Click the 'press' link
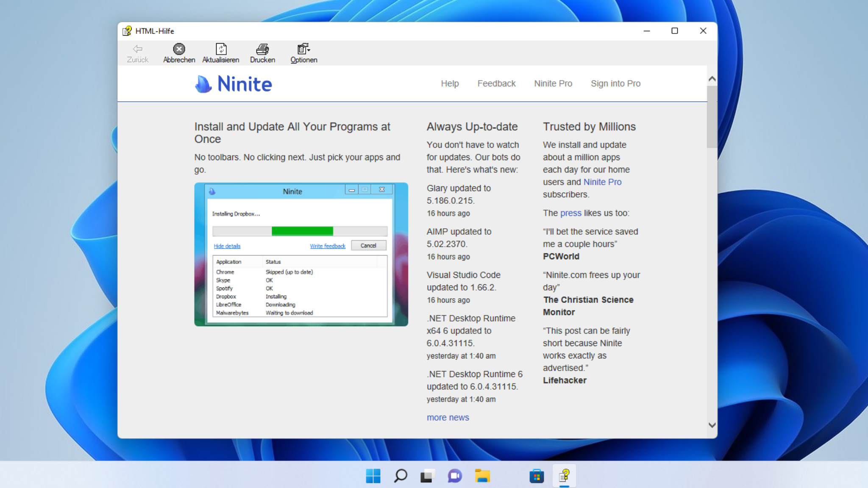868x488 pixels. pos(570,213)
